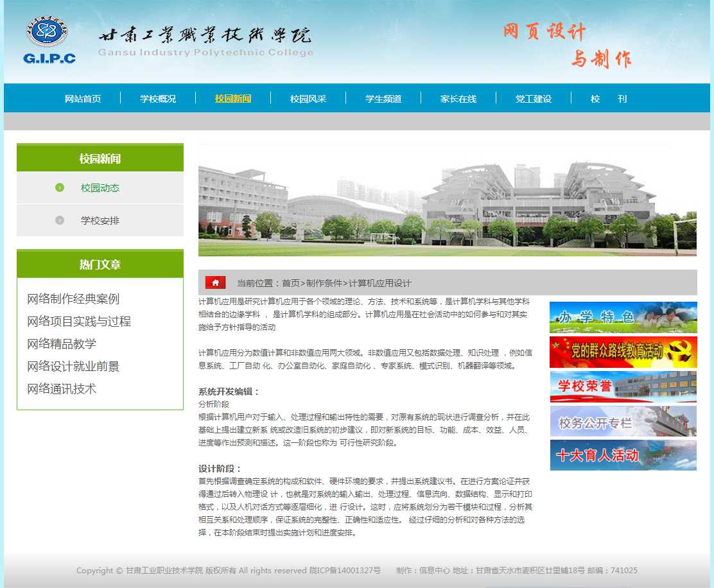Open the article 网络设计就业前景
This screenshot has height=588, width=714.
(73, 367)
